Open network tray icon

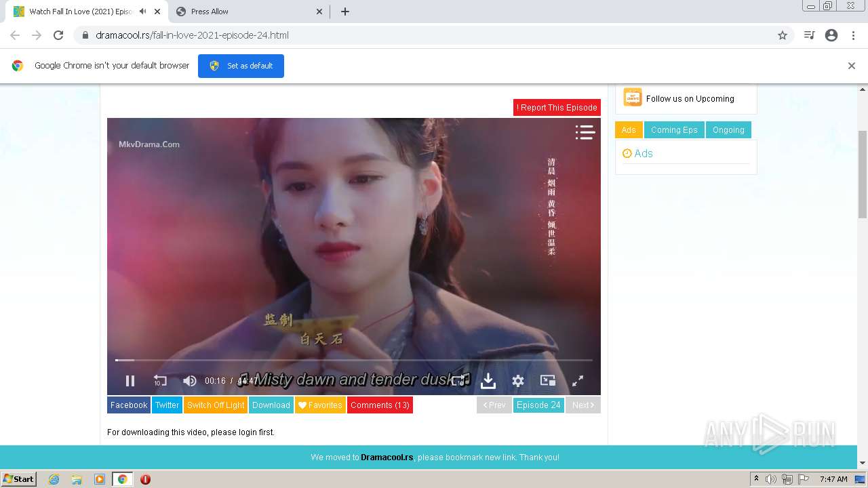(x=787, y=479)
